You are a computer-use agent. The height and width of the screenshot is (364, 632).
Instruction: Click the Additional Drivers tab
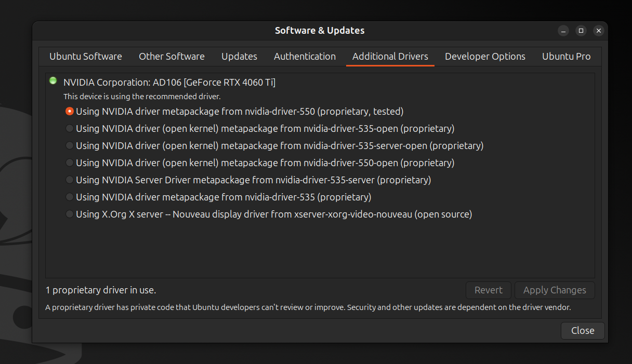390,57
